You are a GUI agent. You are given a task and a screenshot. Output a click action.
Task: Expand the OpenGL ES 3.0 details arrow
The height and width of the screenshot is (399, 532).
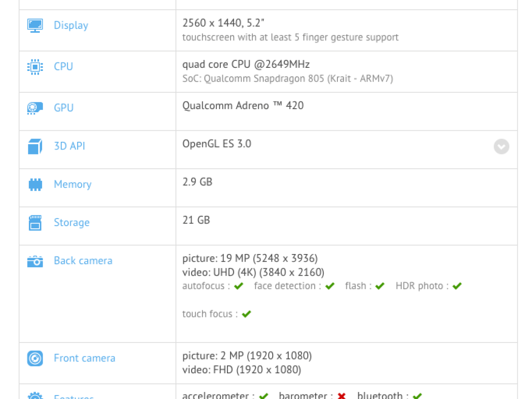click(501, 146)
